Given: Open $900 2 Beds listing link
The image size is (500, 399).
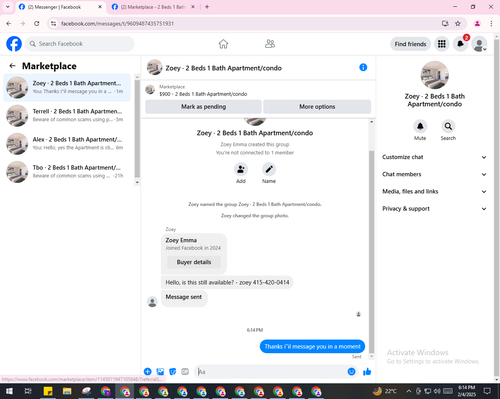Looking at the screenshot, I should (x=203, y=94).
